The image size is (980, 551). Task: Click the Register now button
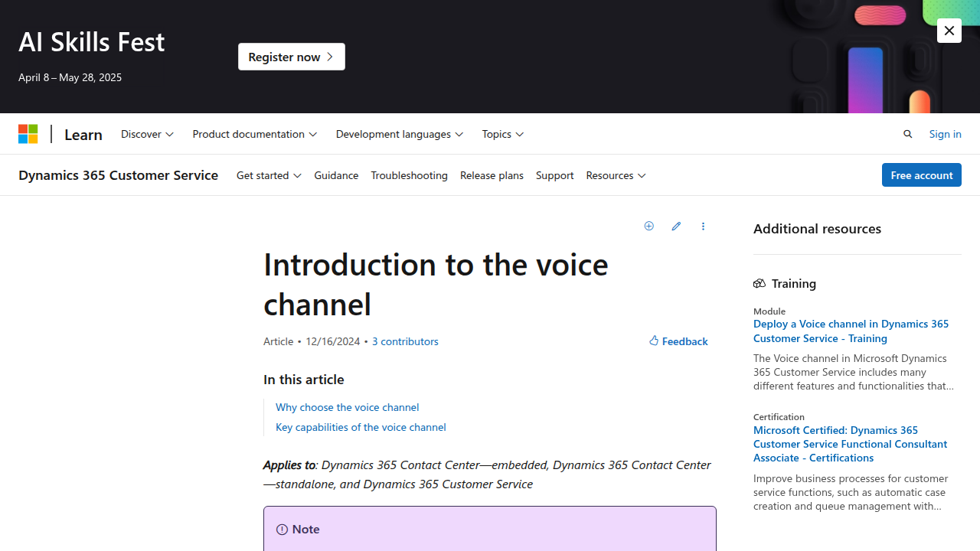[x=292, y=57]
